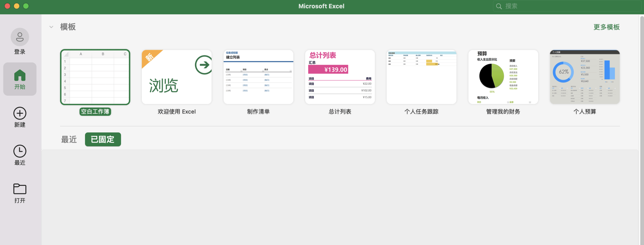Select the 个人预算 template thumbnail
Screen dimensions: 644x245
[585, 77]
